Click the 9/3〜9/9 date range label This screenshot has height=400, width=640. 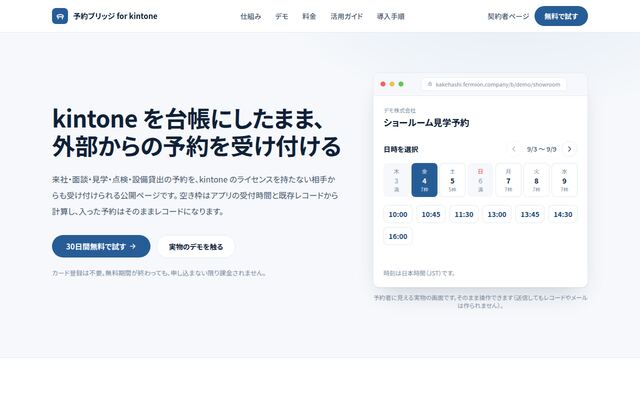pyautogui.click(x=542, y=149)
